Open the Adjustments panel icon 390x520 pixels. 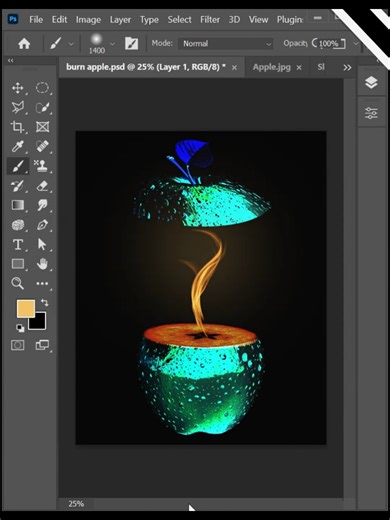point(371,113)
